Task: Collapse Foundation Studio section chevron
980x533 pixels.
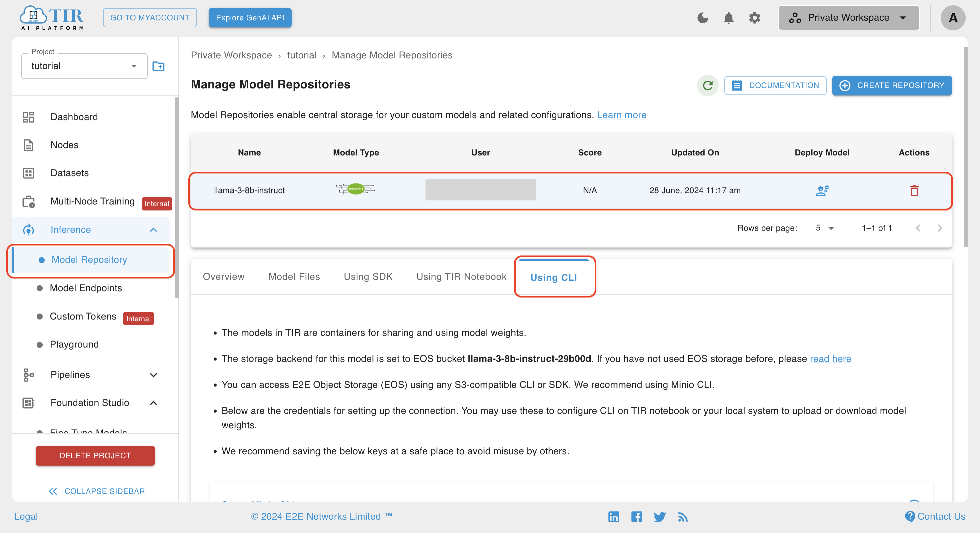Action: pos(153,403)
